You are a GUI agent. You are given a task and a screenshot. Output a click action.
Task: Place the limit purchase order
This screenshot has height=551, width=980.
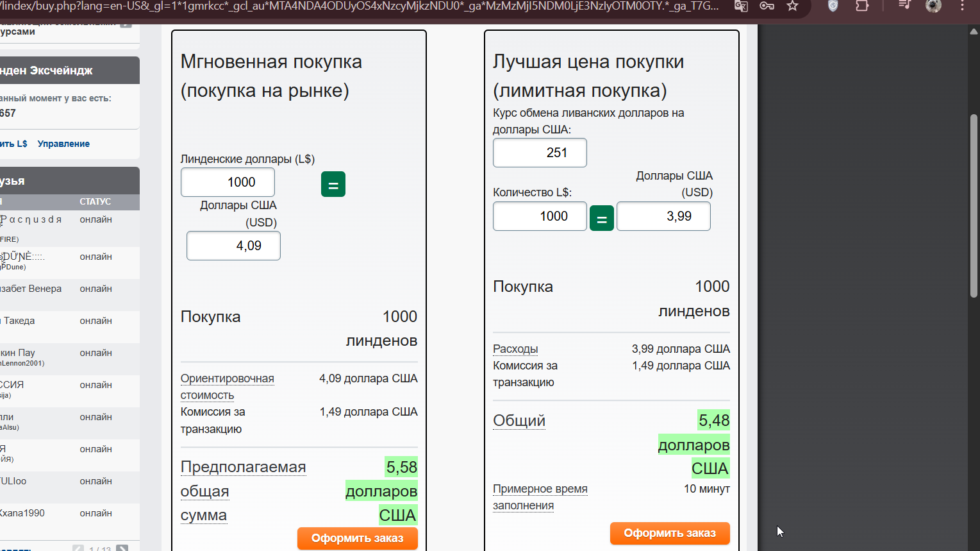click(670, 533)
